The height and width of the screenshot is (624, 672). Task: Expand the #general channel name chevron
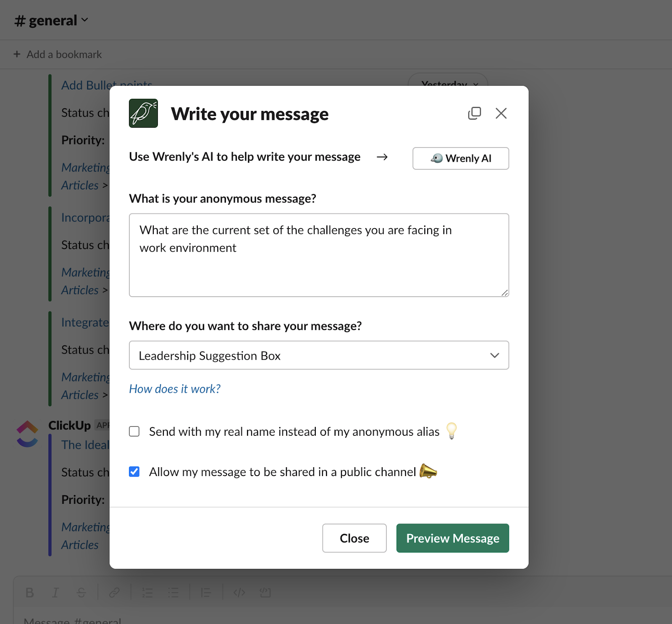tap(85, 20)
